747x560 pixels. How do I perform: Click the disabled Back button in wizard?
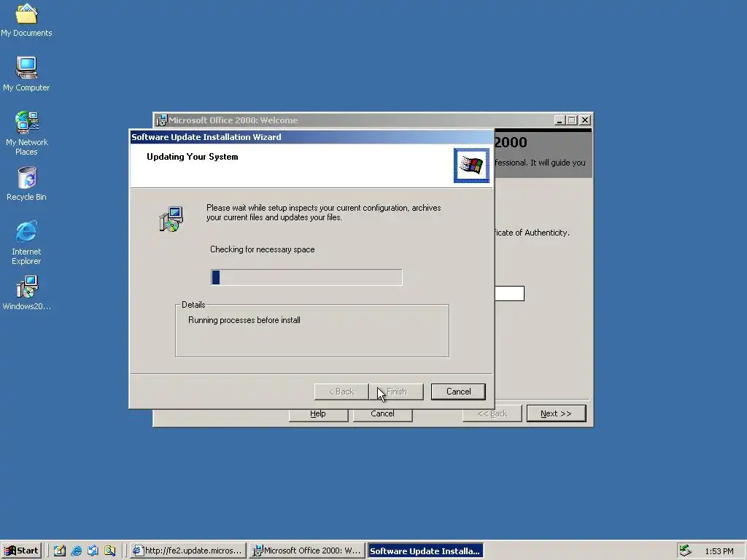341,392
